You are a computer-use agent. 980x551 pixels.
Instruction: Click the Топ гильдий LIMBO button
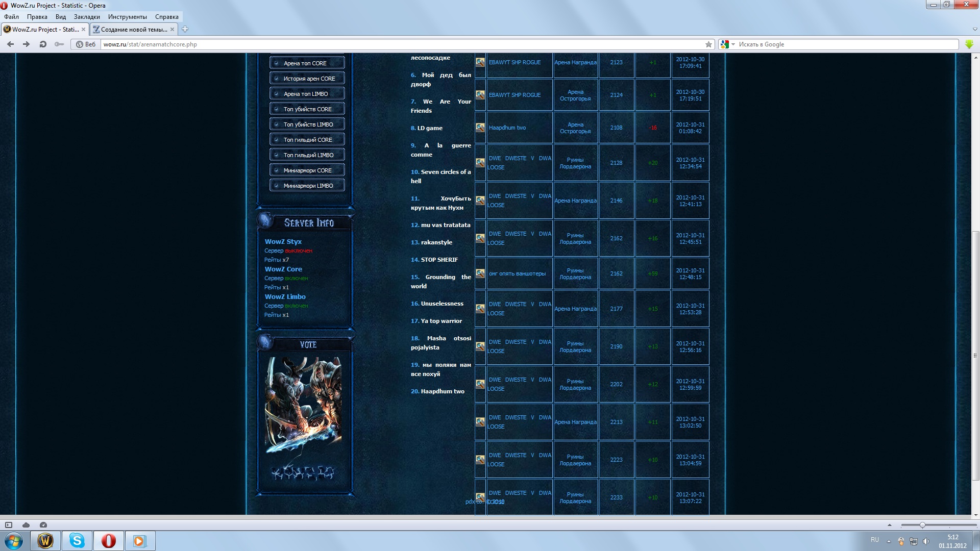click(307, 155)
